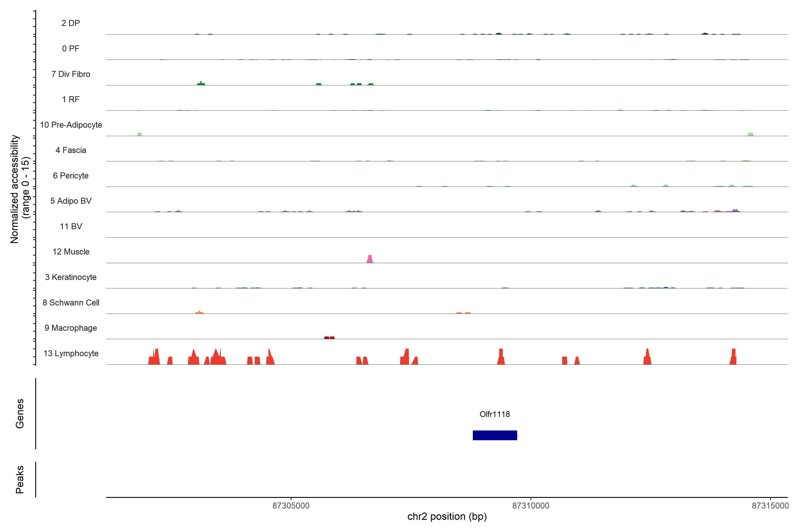Image resolution: width=798 pixels, height=532 pixels.
Task: Click the 11 BV track label
Action: [x=71, y=226]
